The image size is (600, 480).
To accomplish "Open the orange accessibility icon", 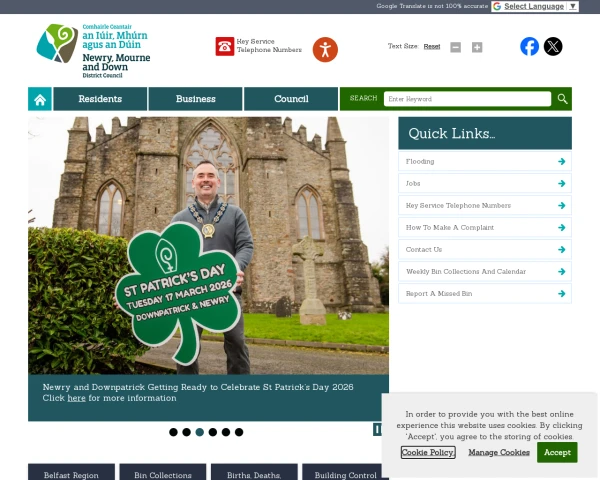I will tap(325, 49).
